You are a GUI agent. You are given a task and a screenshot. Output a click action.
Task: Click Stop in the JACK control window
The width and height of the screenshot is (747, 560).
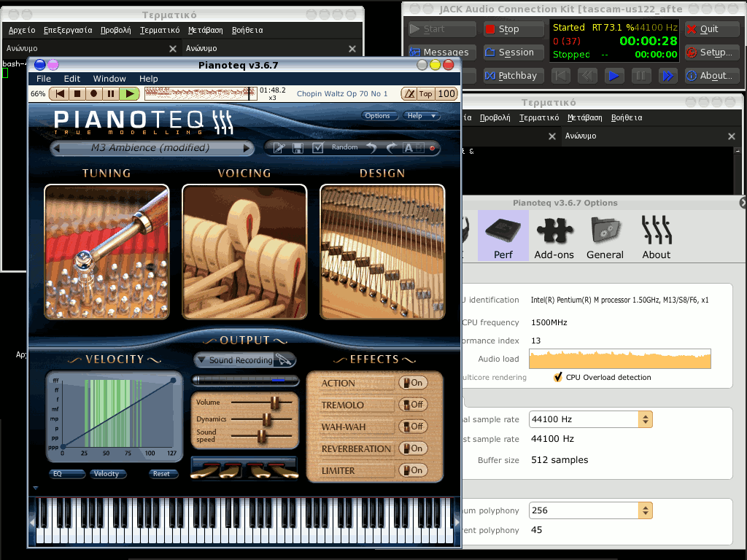[x=514, y=29]
